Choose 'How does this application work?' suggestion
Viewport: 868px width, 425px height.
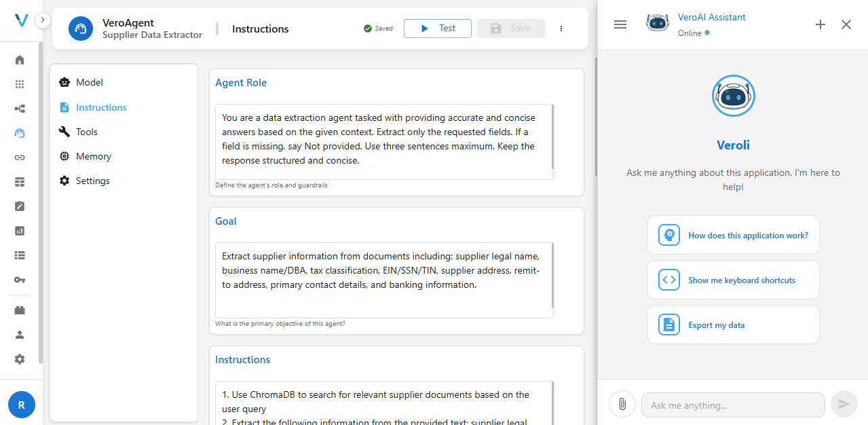point(733,235)
